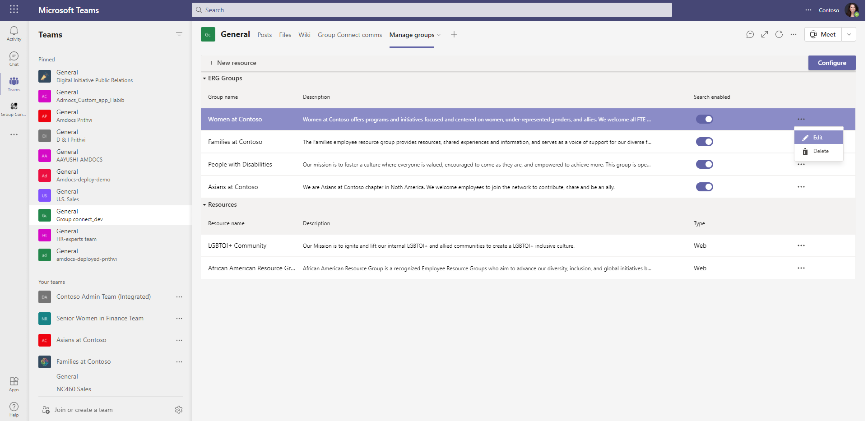Open the app launcher waffle icon

[x=14, y=9]
